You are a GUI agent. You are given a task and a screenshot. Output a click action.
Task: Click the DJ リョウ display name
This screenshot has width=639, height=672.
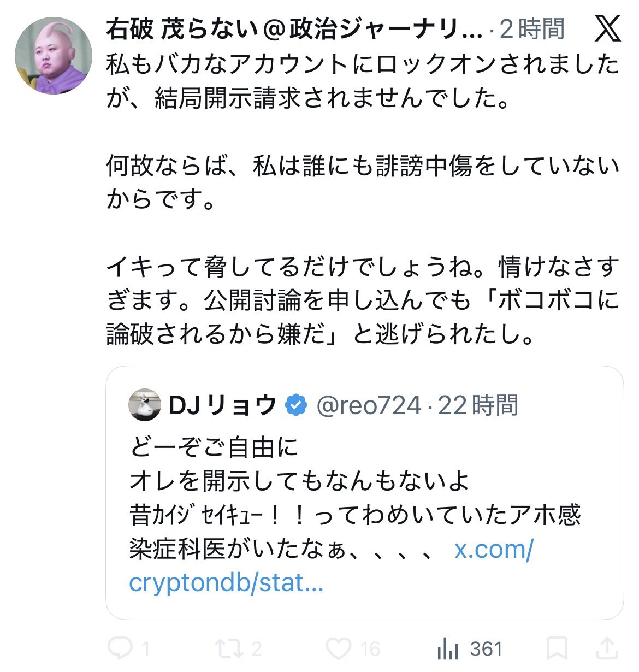pos(222,405)
